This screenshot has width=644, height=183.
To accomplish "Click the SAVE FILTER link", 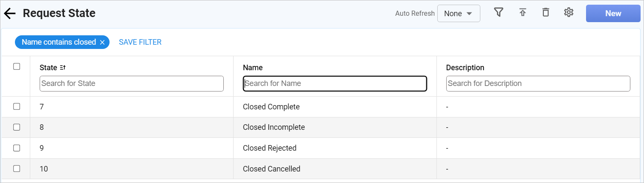I will (140, 42).
